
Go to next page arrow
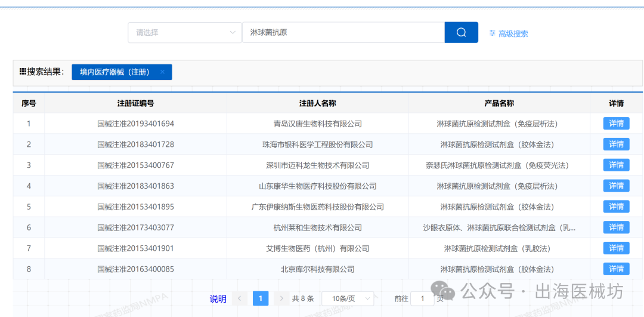(281, 298)
